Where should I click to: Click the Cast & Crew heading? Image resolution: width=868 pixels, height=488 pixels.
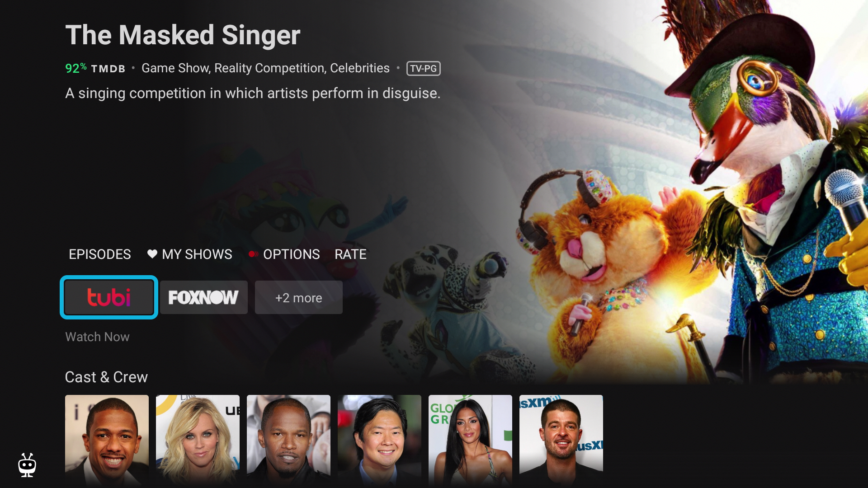click(106, 377)
